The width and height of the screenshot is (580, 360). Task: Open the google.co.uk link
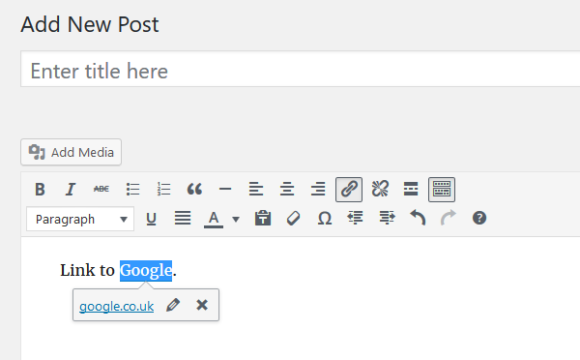point(117,306)
